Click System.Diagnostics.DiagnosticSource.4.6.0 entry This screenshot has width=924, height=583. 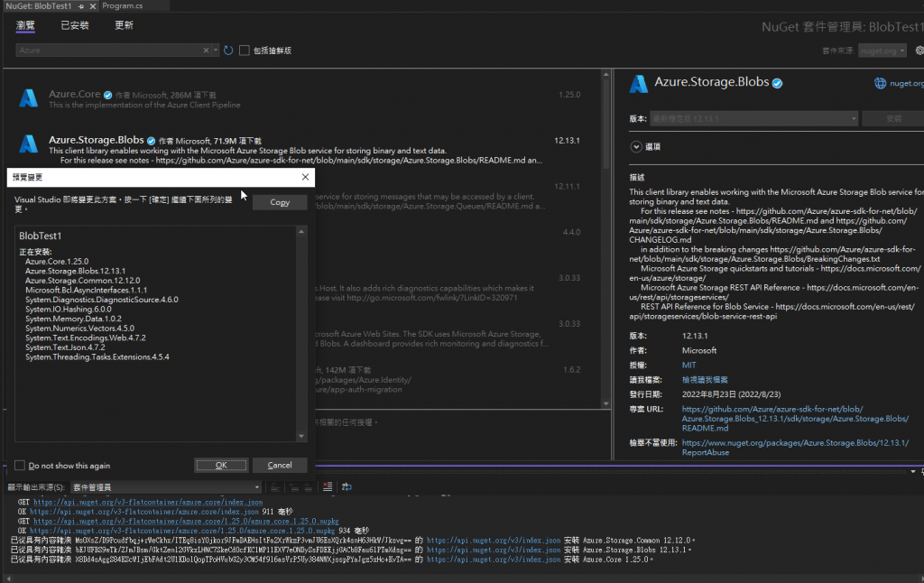click(x=101, y=300)
